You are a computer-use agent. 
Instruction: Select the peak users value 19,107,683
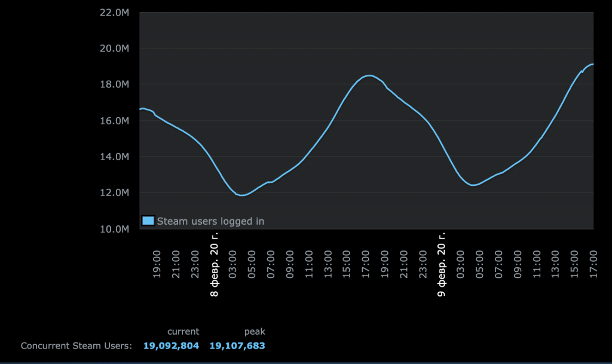[x=237, y=346]
